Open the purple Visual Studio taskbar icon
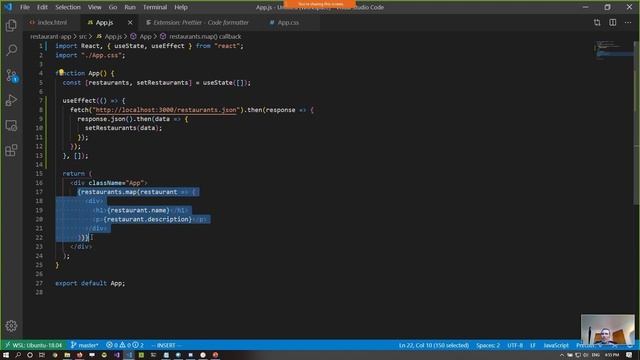Viewport: 640px width, 360px height. 117,355
